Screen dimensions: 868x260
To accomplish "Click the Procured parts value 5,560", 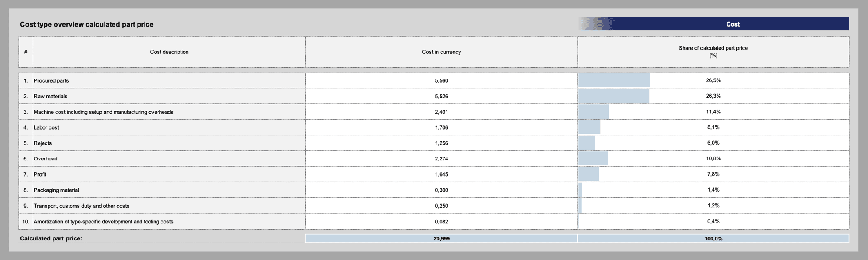I will pos(441,81).
